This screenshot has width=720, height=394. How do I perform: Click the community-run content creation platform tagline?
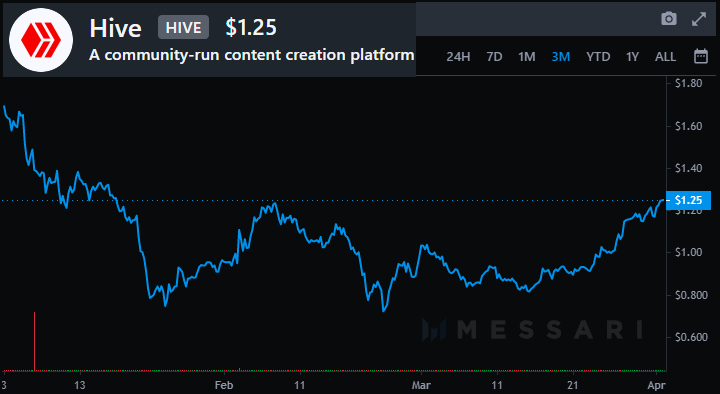[252, 55]
